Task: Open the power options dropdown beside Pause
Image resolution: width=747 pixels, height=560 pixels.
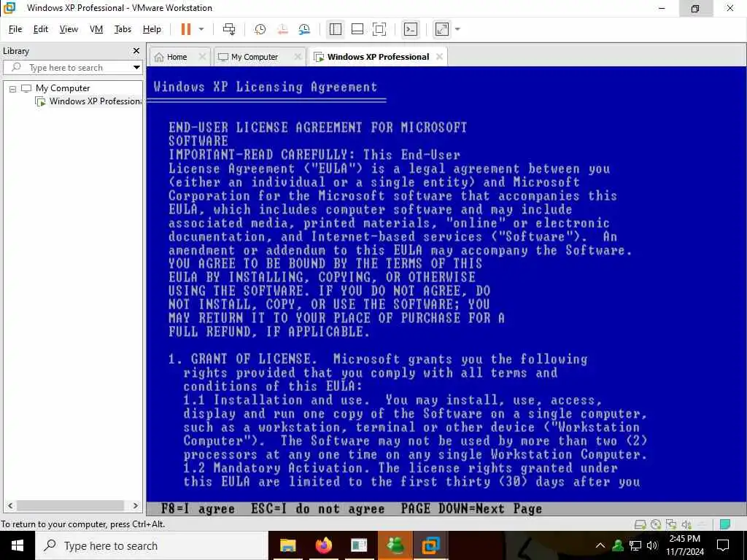Action: pyautogui.click(x=201, y=29)
